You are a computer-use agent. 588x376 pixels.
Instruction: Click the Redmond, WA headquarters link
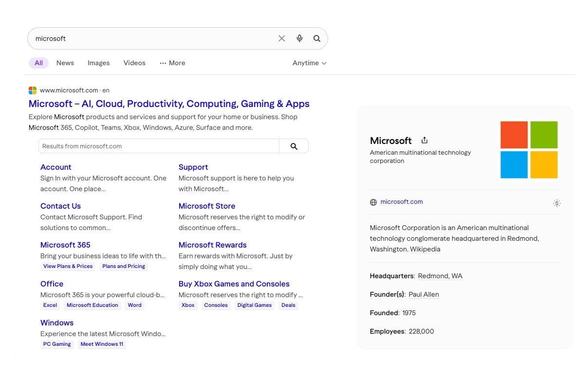click(440, 276)
